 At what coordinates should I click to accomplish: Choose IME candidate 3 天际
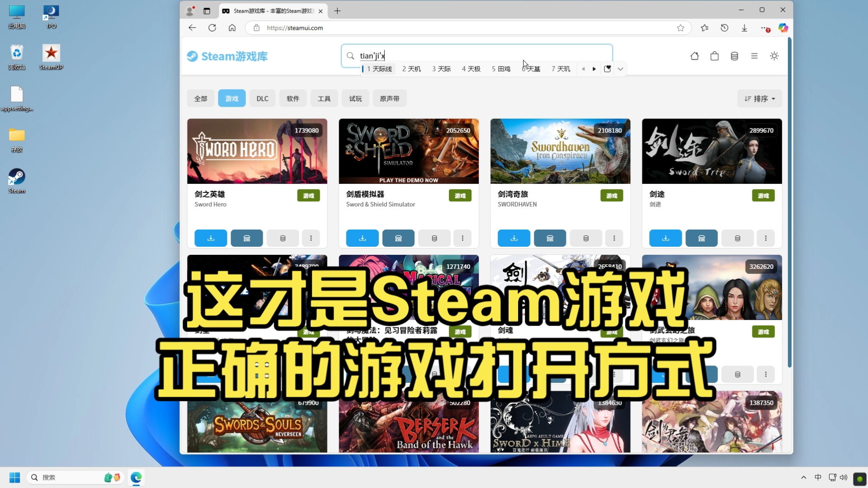[441, 69]
